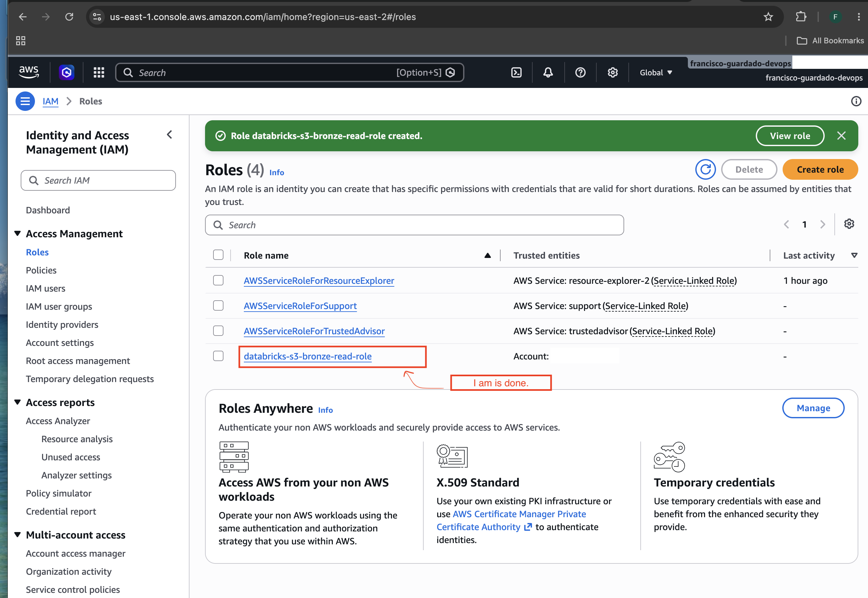
Task: Open the All Bookmarks folder
Action: pos(830,40)
